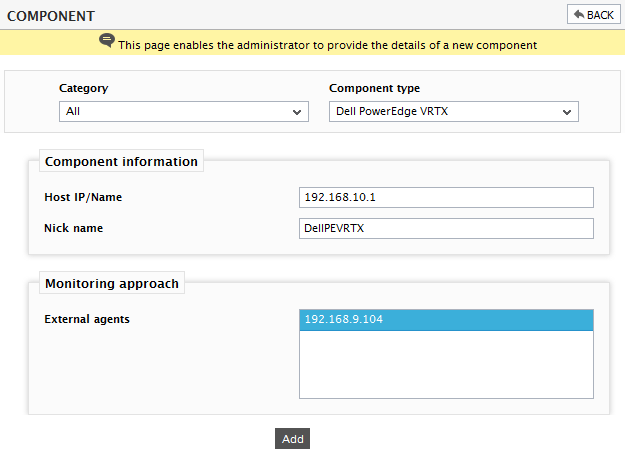Click the Add button
This screenshot has height=467, width=625.
(292, 439)
